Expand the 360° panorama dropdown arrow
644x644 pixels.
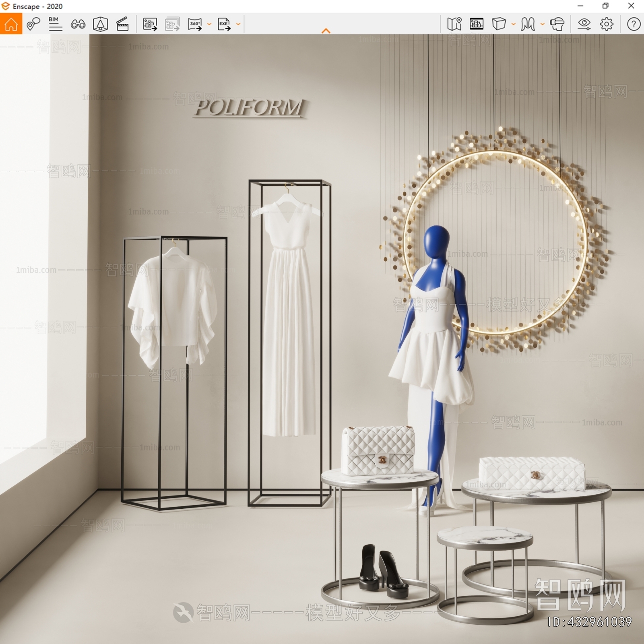209,24
